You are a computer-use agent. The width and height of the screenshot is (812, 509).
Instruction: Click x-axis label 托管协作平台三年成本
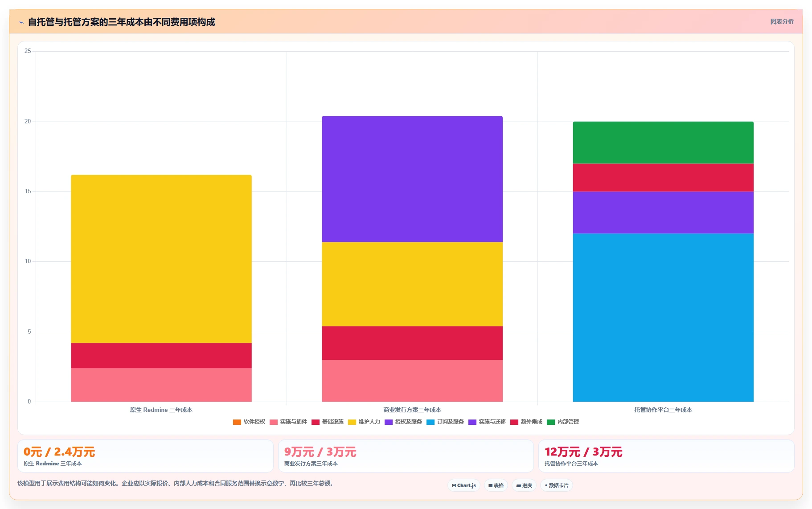663,410
